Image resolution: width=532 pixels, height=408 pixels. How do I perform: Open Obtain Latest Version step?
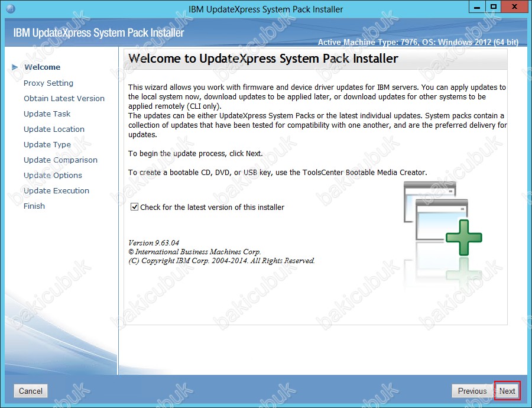tap(64, 98)
